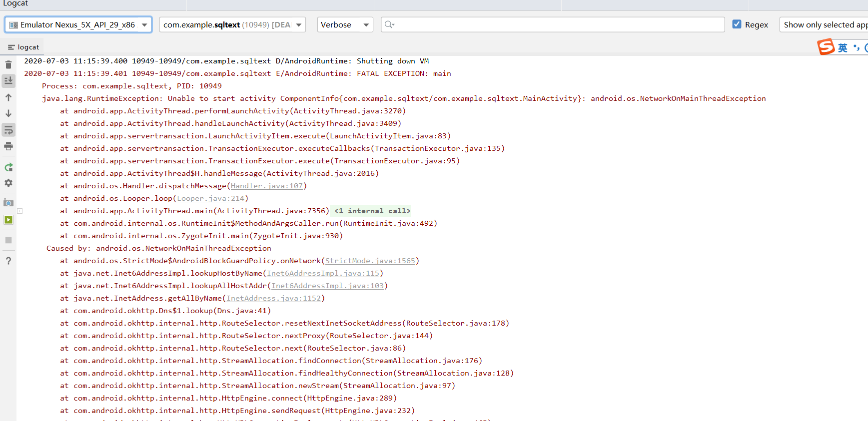Click the Sogou input method S icon
The height and width of the screenshot is (421, 868).
point(826,47)
